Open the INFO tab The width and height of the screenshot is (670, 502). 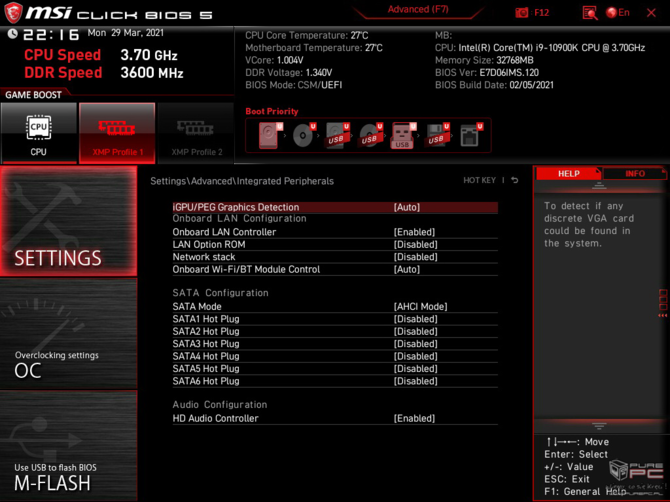tap(635, 173)
